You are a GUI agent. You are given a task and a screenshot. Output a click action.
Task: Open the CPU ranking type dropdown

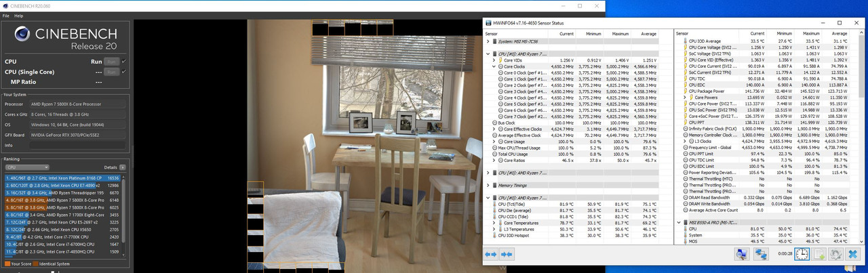coord(26,167)
